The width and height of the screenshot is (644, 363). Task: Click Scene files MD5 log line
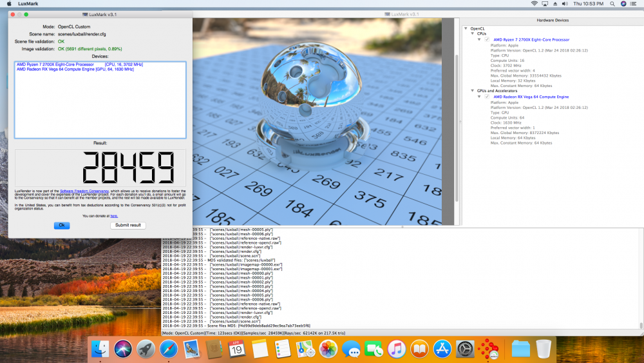coord(236,326)
